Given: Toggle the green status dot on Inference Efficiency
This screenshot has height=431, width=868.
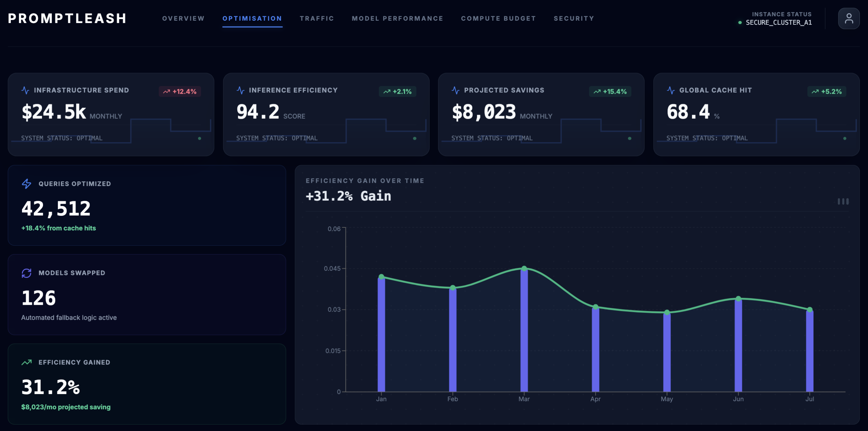Looking at the screenshot, I should (415, 138).
